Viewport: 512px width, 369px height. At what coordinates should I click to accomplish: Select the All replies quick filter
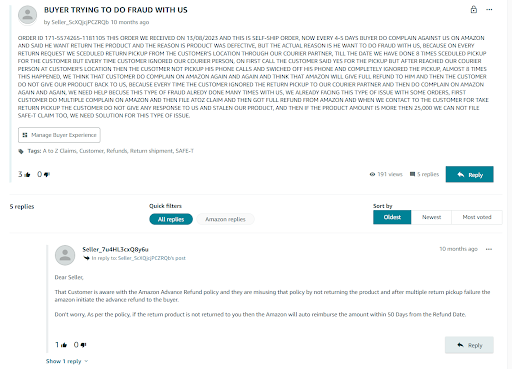coord(171,219)
